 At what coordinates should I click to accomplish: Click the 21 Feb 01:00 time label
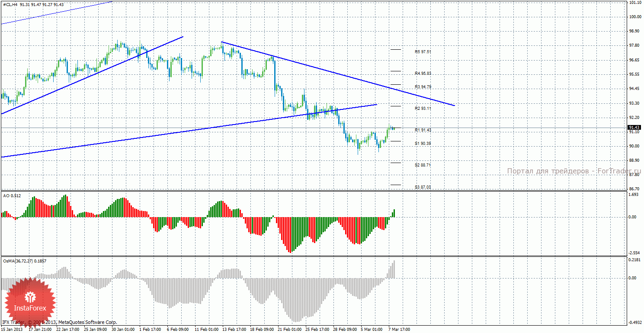pos(290,329)
